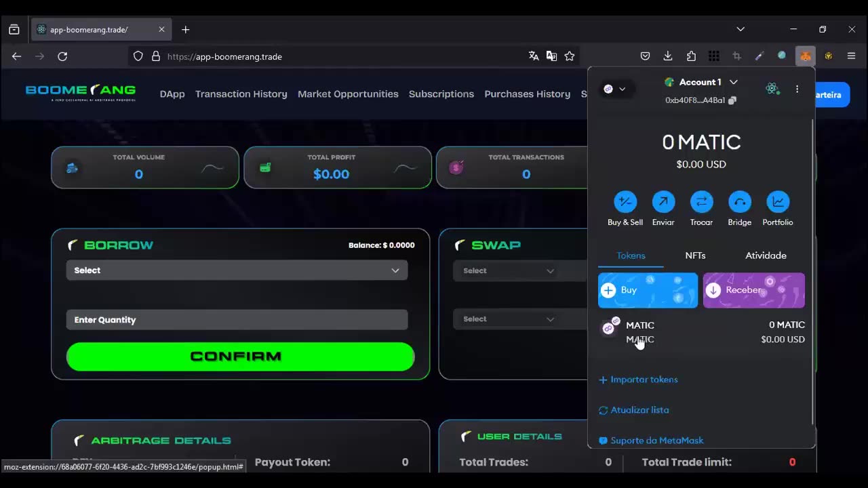Open a new browser tab with plus
The image size is (868, 488).
click(x=185, y=29)
